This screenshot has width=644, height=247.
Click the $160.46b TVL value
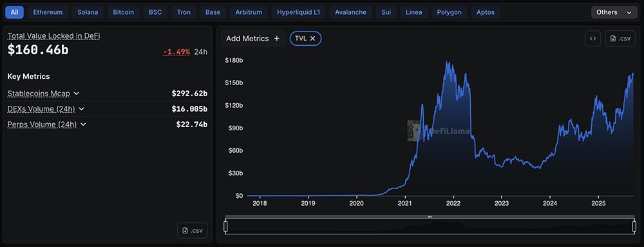click(38, 50)
